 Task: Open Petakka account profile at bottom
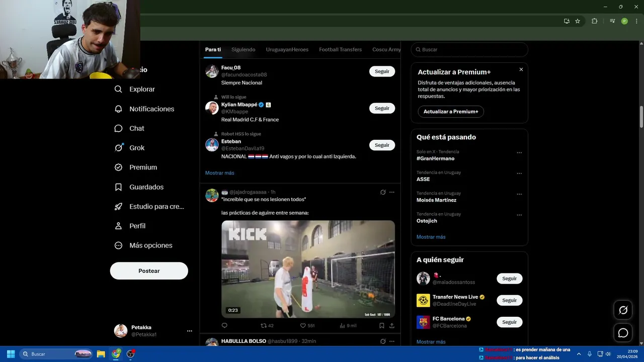153,331
